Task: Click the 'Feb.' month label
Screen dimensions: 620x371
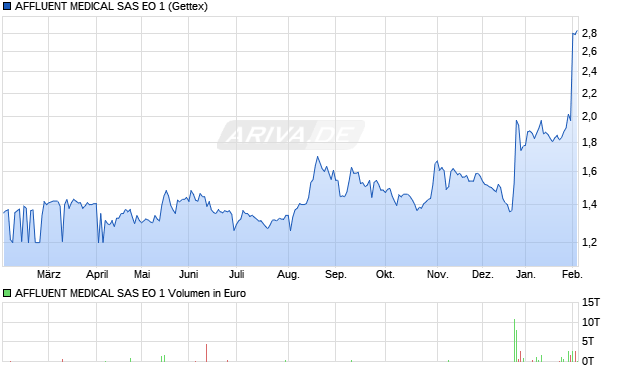Action: tap(572, 274)
